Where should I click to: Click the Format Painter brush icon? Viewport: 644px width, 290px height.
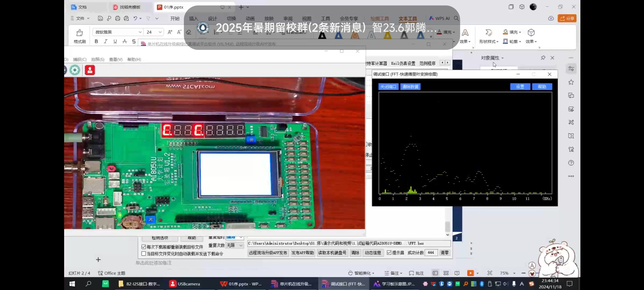(x=80, y=33)
